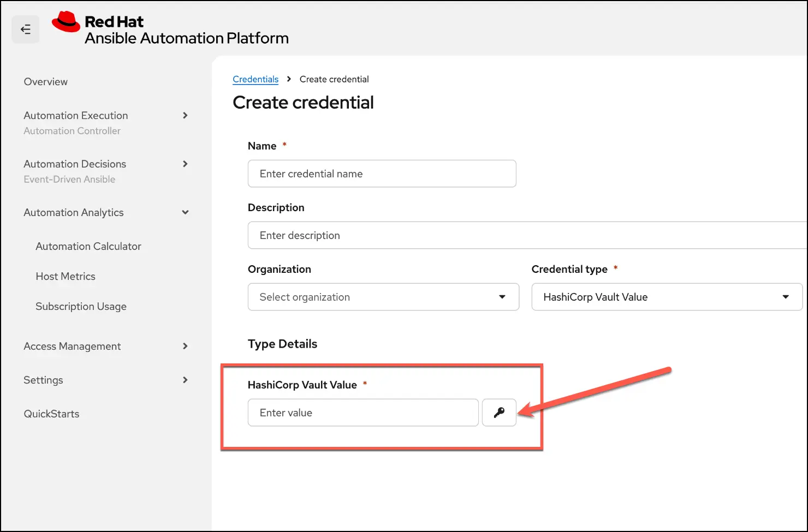Focus the Description field
The image size is (808, 532).
click(527, 235)
